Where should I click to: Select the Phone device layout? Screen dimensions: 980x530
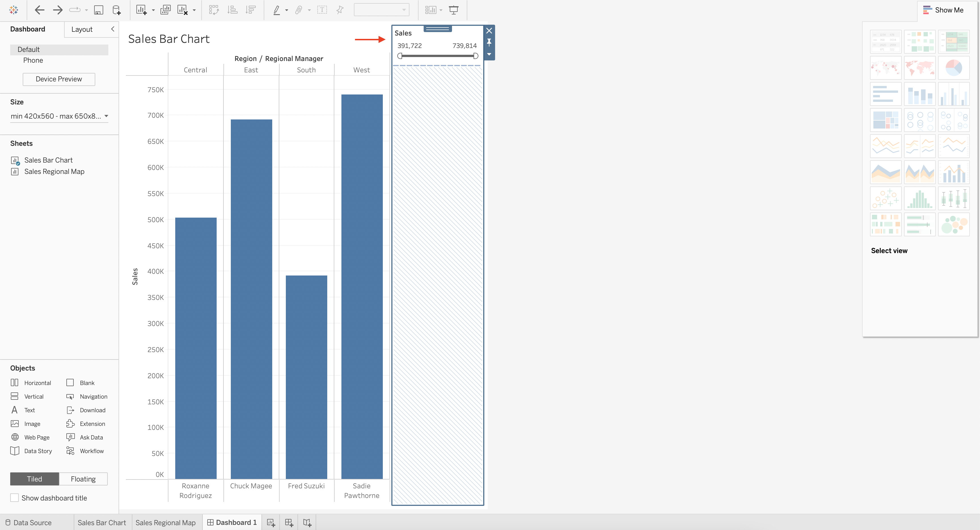[x=33, y=60]
